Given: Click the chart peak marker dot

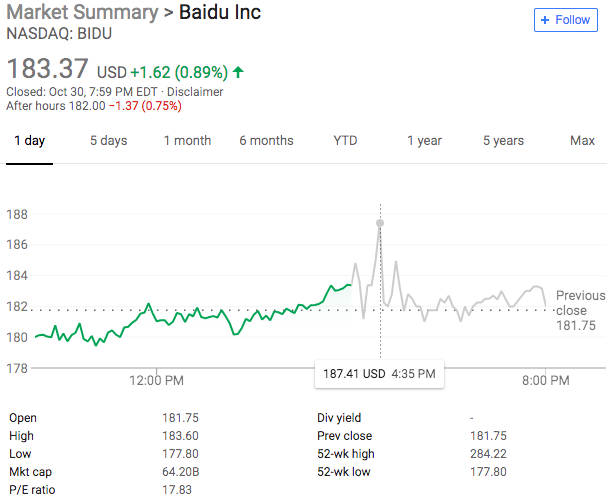Looking at the screenshot, I should pos(379,222).
